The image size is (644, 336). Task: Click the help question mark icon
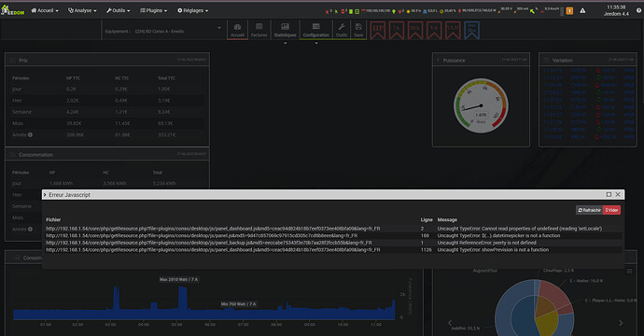pyautogui.click(x=638, y=10)
